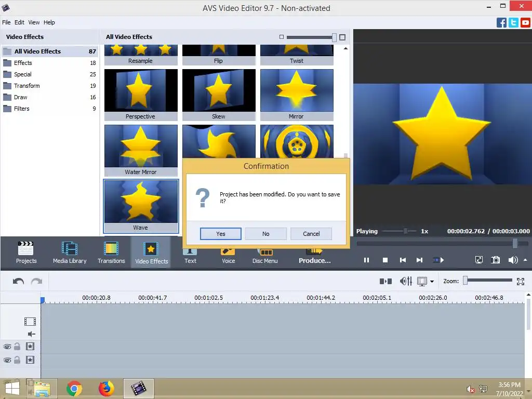532x399 pixels.
Task: Click the next scene playback button
Action: click(x=438, y=260)
